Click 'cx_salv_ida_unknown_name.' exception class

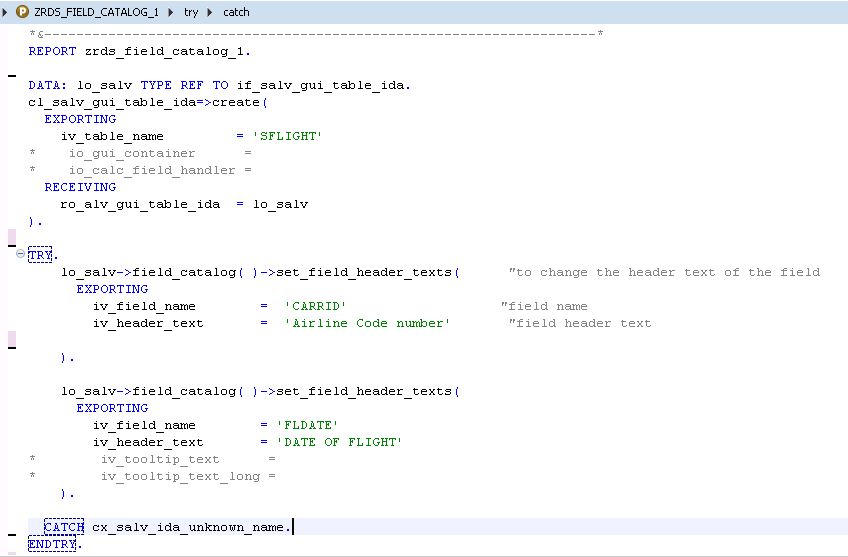click(x=192, y=527)
